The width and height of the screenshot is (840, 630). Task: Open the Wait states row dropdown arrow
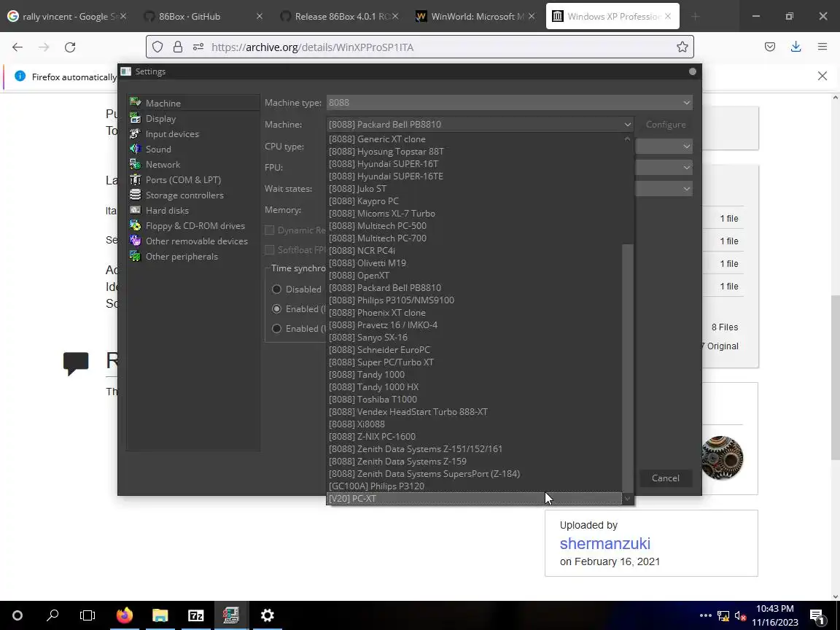[686, 189]
